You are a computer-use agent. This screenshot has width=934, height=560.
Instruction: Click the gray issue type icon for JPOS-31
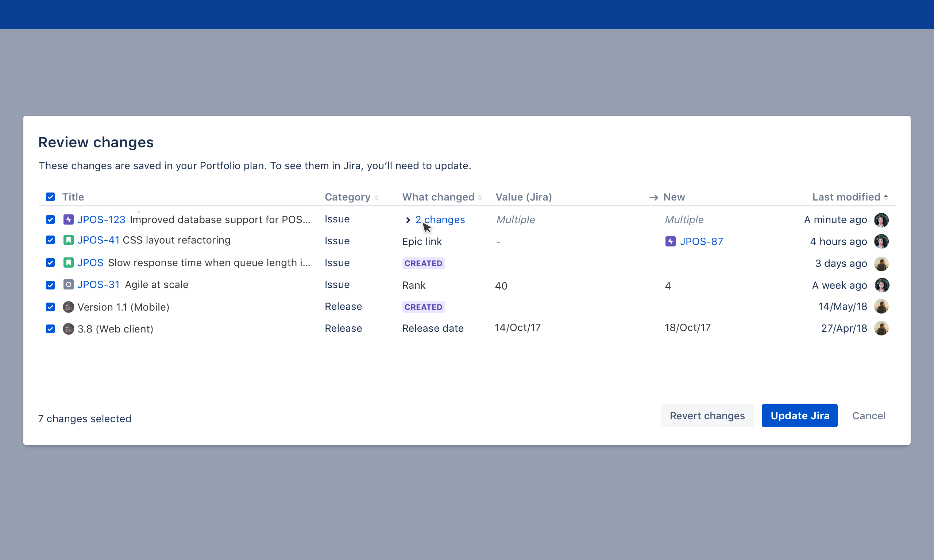(68, 284)
